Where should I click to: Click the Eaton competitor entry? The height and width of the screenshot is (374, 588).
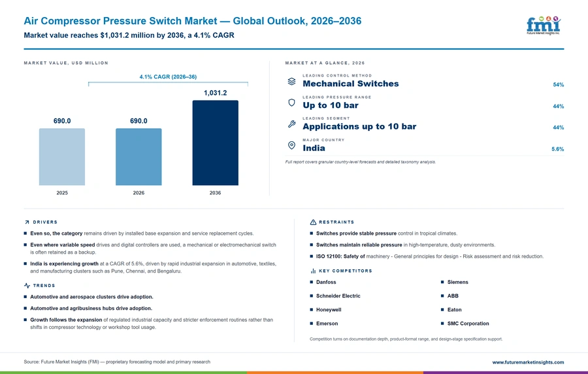[x=454, y=310]
